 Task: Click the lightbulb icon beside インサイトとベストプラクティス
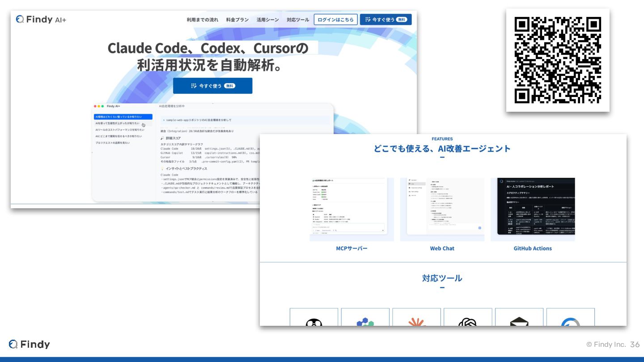point(163,168)
